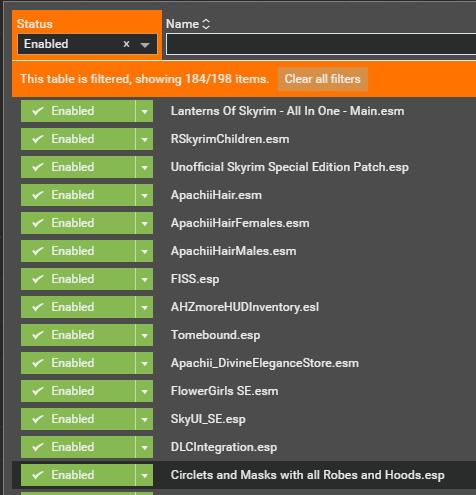Image resolution: width=476 pixels, height=495 pixels.
Task: Open the Status filter dropdown arrow
Action: point(145,45)
